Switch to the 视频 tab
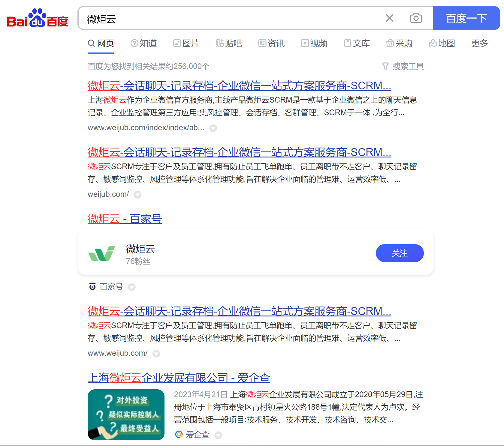Screen dimensions: 504x446 tap(314, 43)
